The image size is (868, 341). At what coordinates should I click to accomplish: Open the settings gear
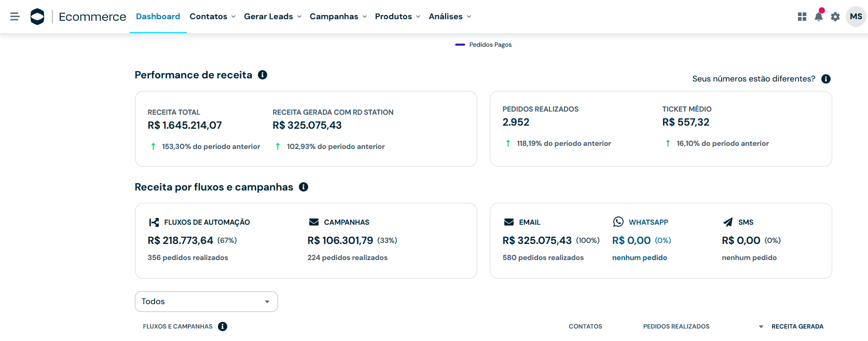point(835,17)
